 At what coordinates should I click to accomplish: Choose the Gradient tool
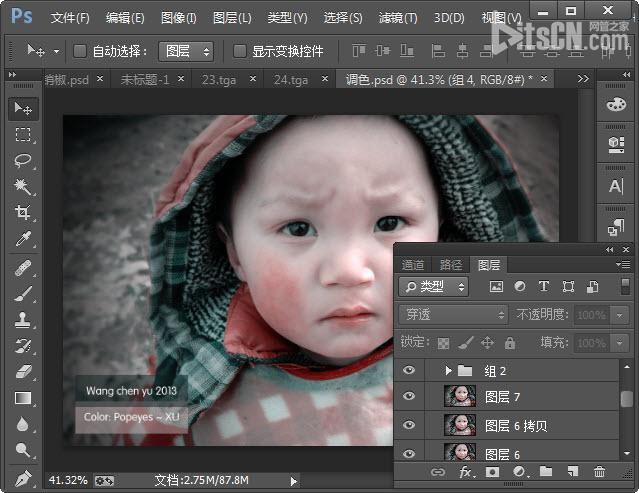pos(22,398)
